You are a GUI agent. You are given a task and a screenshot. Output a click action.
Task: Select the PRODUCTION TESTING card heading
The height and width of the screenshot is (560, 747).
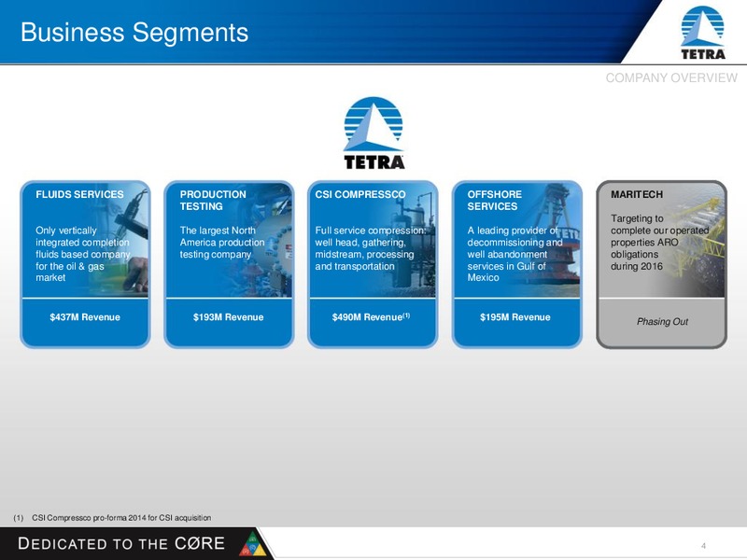pyautogui.click(x=213, y=200)
